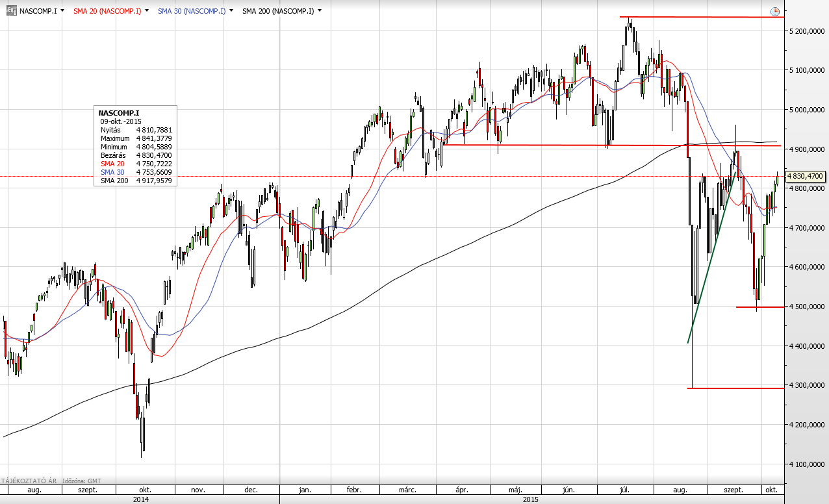Click the 4 500,0000 price axis label
This screenshot has height=504, width=829.
(806, 307)
